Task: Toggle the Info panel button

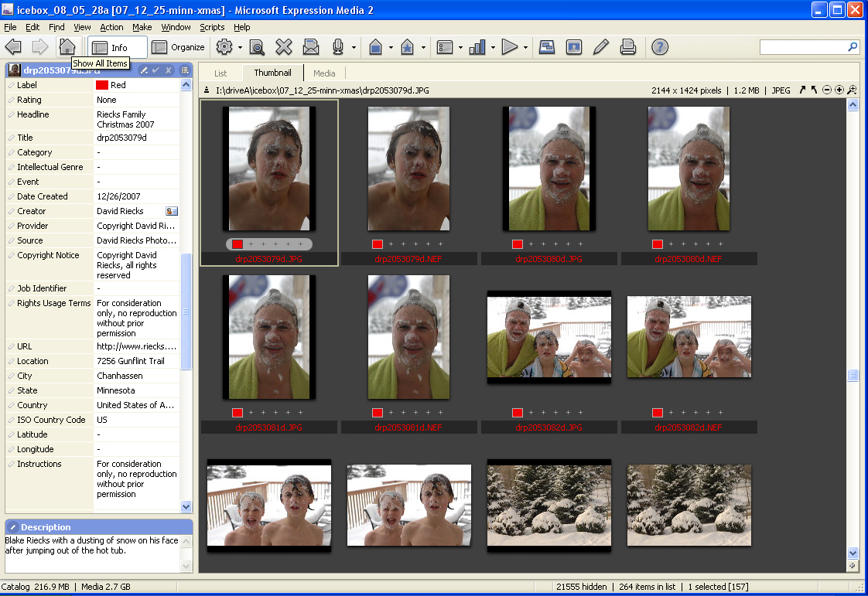Action: click(x=117, y=47)
